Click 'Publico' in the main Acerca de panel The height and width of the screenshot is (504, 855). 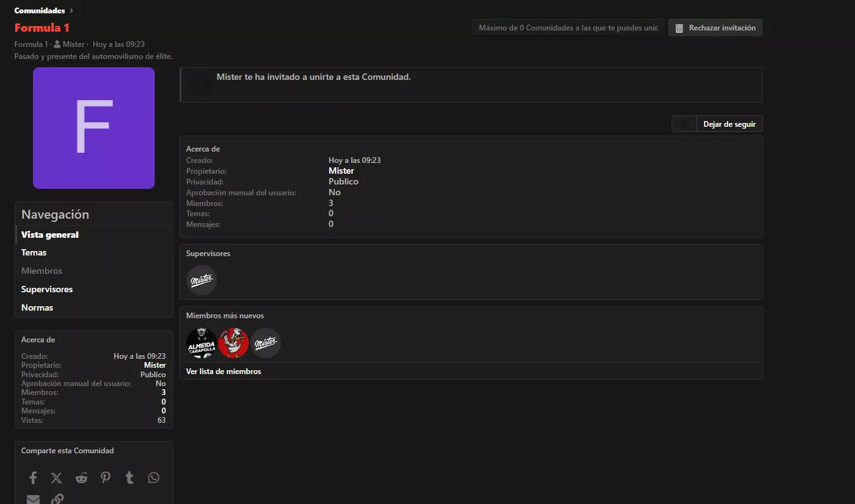pyautogui.click(x=343, y=181)
